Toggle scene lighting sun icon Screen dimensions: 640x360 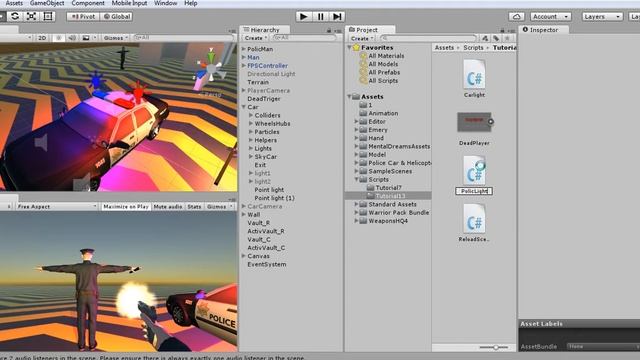click(x=58, y=38)
